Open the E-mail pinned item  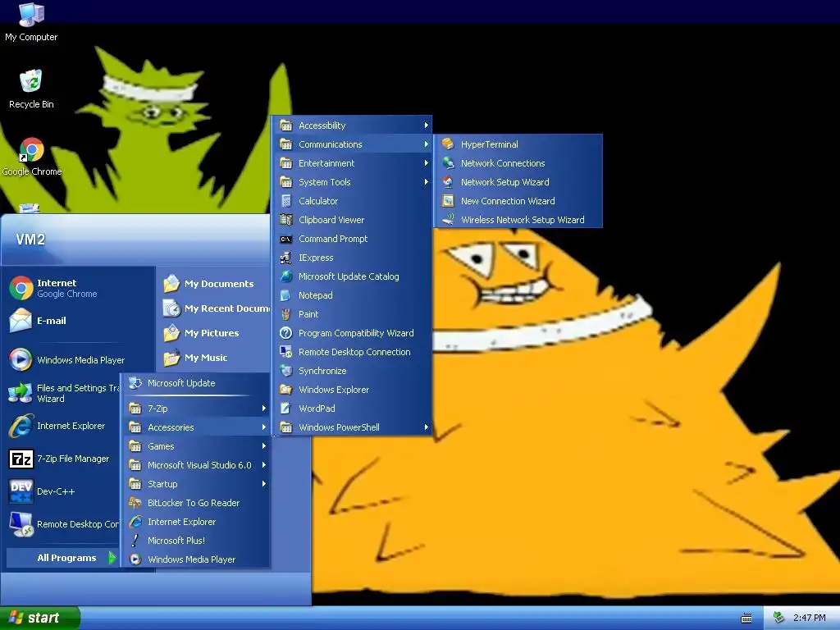tap(80, 321)
